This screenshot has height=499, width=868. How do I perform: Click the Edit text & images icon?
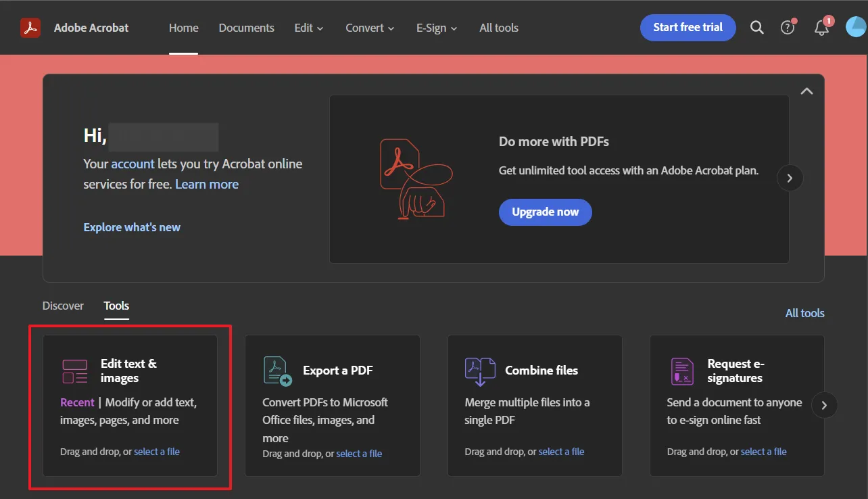click(x=75, y=371)
